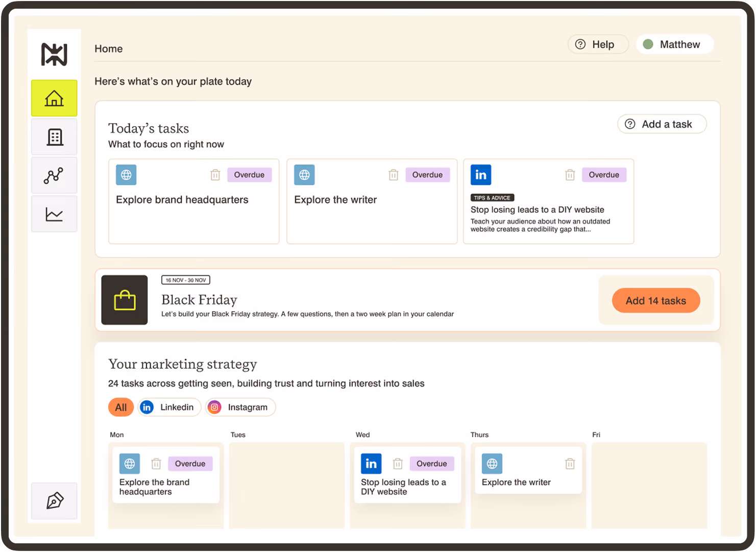
Task: Select the All filter tab
Action: tap(121, 407)
